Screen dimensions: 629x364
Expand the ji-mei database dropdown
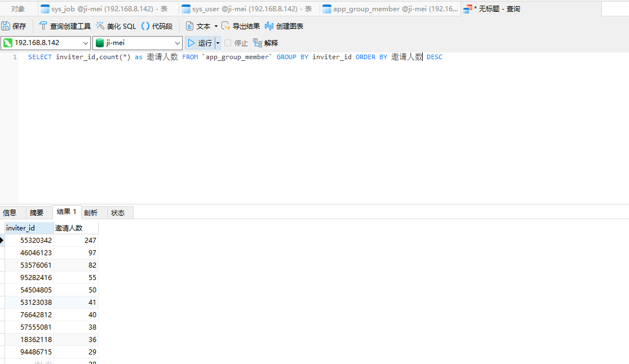[x=178, y=43]
